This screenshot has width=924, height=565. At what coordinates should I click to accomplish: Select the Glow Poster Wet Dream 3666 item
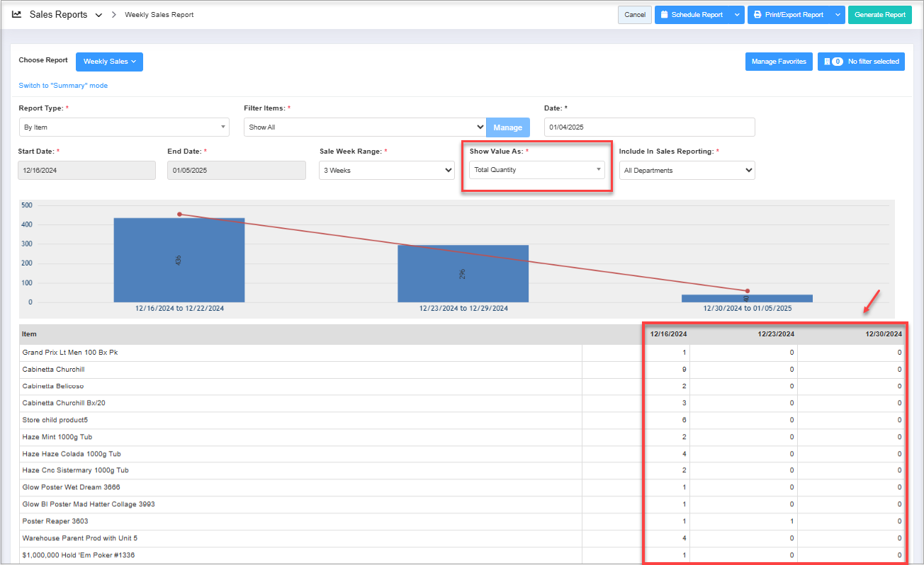click(72, 488)
